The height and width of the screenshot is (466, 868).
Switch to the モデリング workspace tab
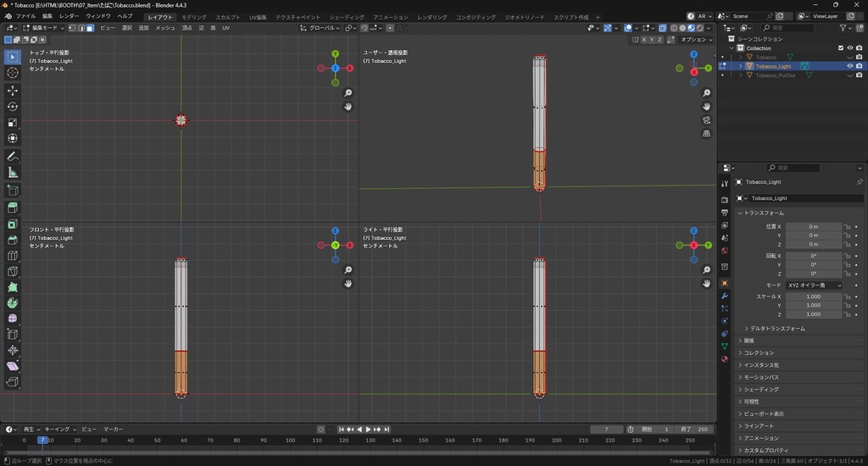(x=194, y=17)
